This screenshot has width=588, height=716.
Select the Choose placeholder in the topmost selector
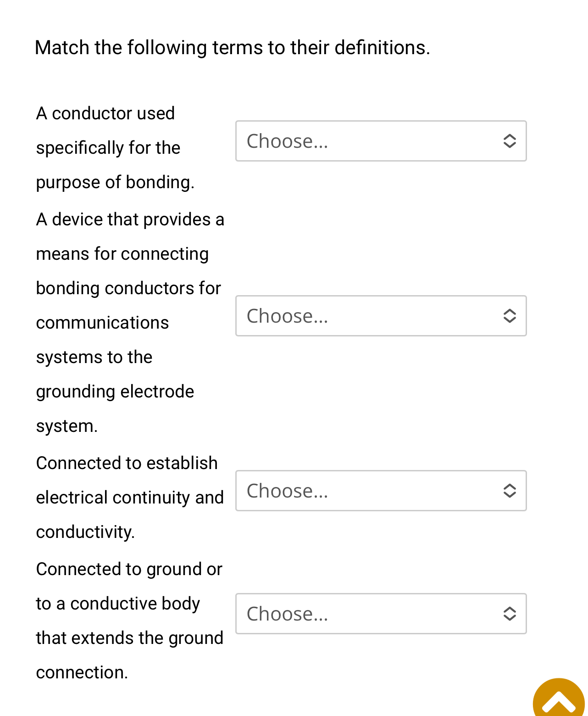287,141
